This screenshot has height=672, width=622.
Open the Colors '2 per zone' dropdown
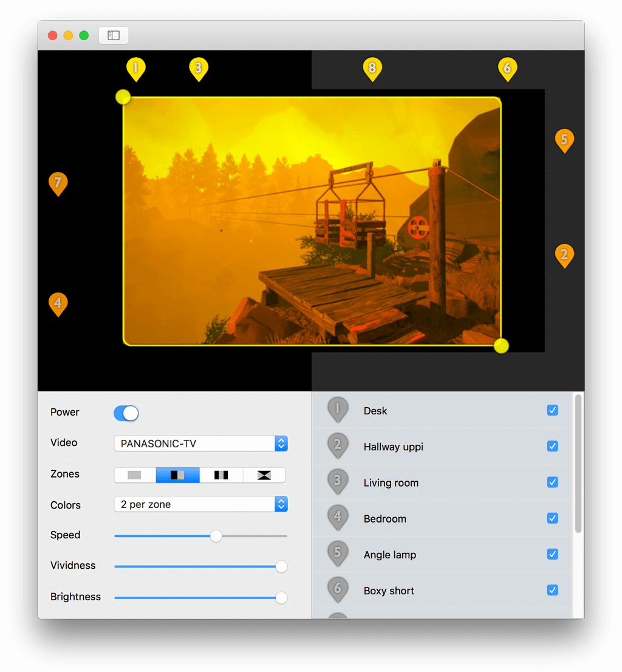click(200, 504)
